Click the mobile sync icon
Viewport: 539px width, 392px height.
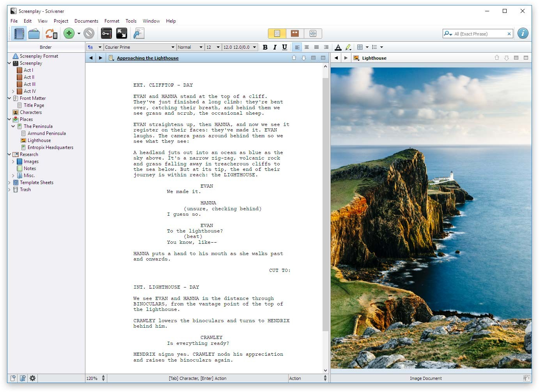coord(51,34)
